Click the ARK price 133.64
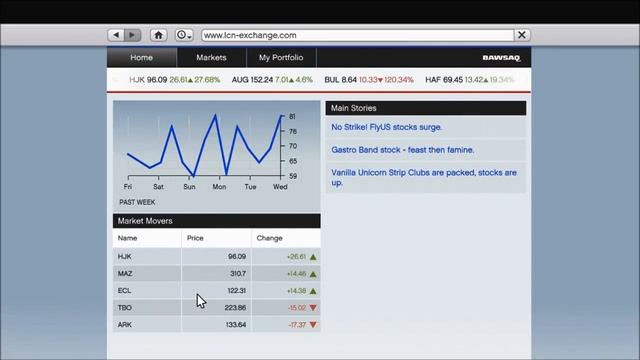This screenshot has width=640, height=360. (236, 325)
